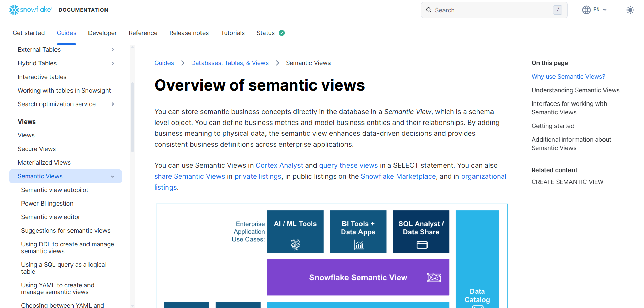Click the globe language icon
The height and width of the screenshot is (308, 644).
pos(586,10)
